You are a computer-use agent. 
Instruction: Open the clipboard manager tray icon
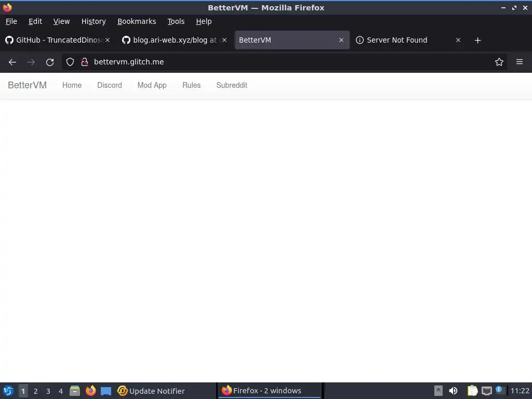coord(472,391)
